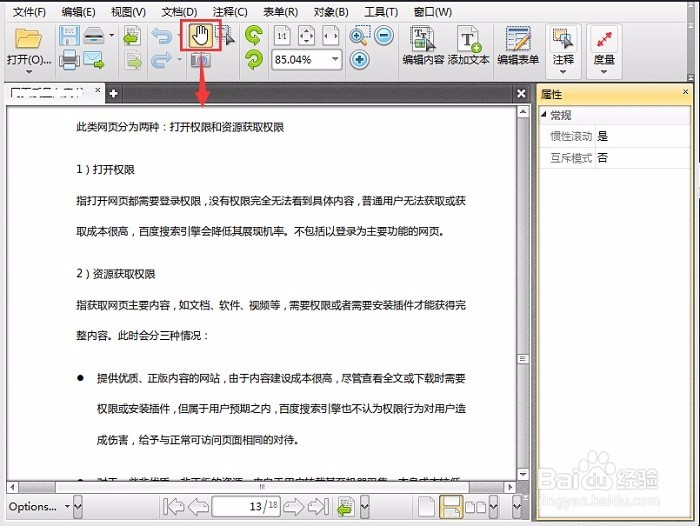Go to the next page
Viewport: 700px width, 526px height.
294,506
